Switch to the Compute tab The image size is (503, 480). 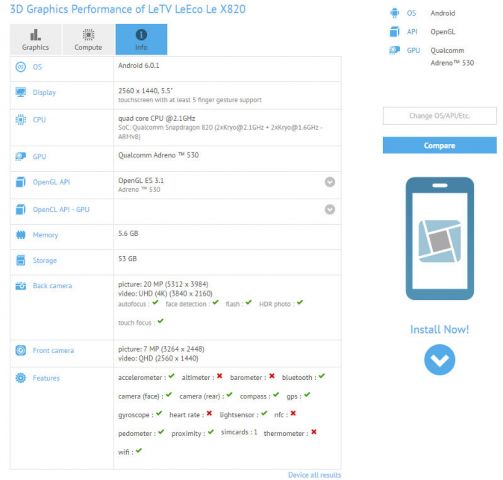click(x=88, y=39)
